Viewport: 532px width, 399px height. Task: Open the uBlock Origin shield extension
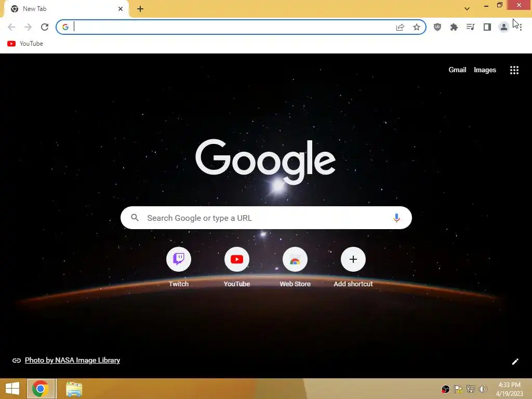tap(437, 27)
